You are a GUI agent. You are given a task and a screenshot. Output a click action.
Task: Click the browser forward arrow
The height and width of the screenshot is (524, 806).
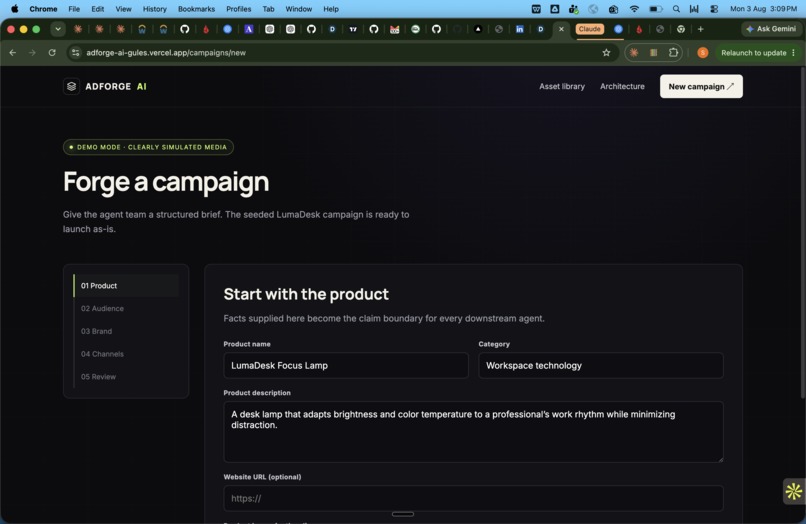coord(32,52)
